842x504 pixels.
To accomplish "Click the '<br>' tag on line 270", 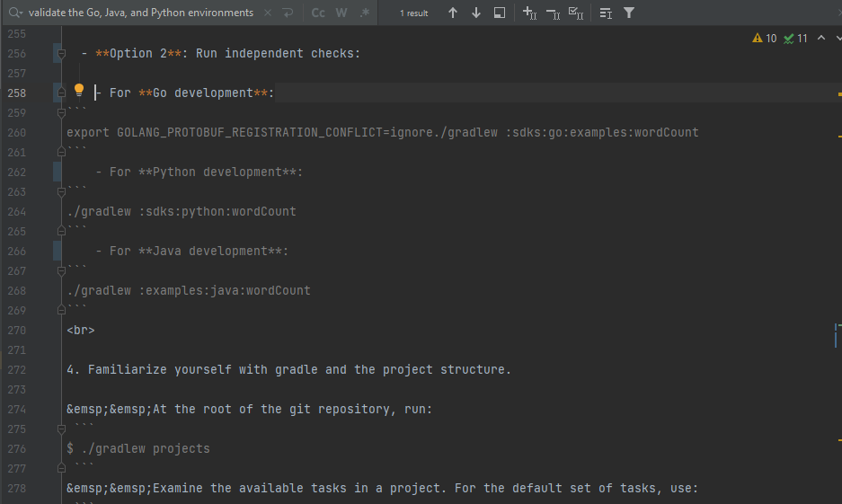I will 81,330.
